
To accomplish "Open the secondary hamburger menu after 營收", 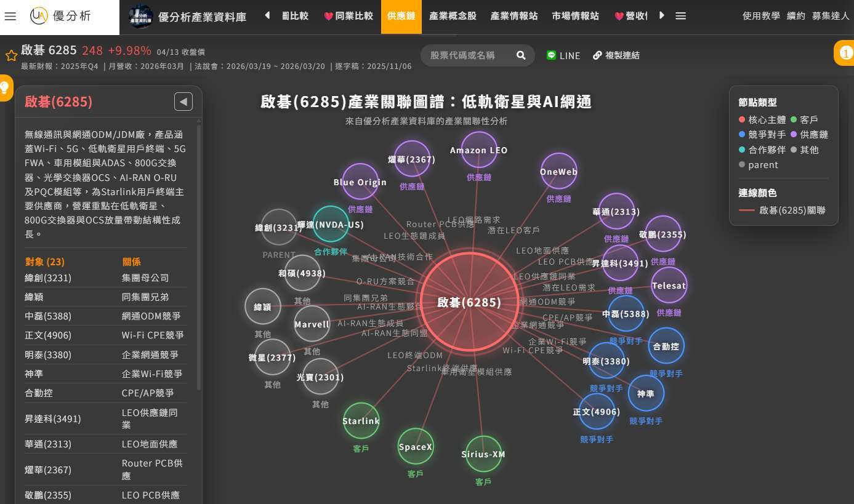I will [680, 17].
